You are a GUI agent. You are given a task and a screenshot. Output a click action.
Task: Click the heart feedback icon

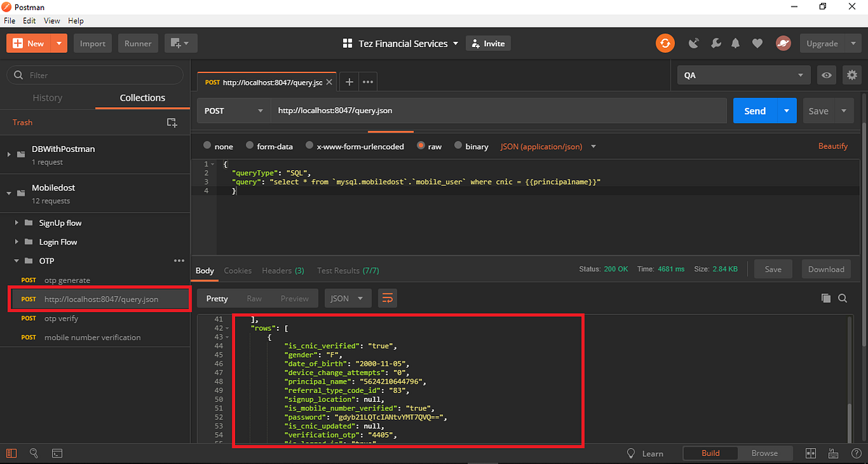(757, 43)
